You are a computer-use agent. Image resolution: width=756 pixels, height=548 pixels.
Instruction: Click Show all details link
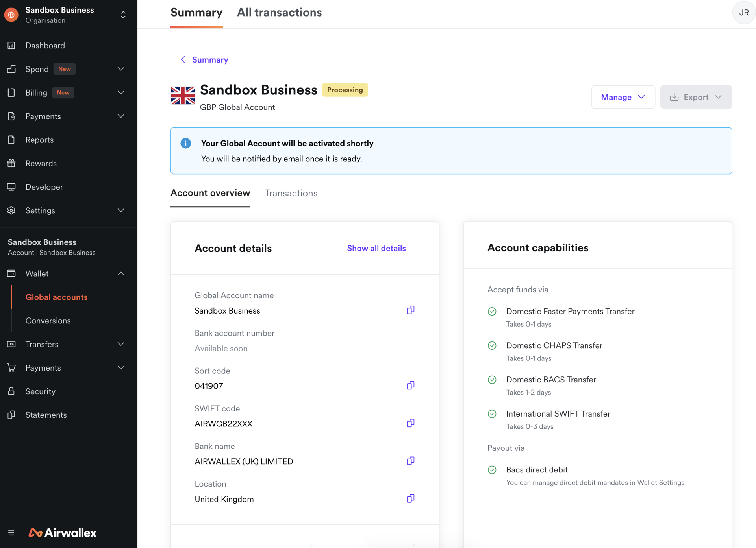click(376, 248)
